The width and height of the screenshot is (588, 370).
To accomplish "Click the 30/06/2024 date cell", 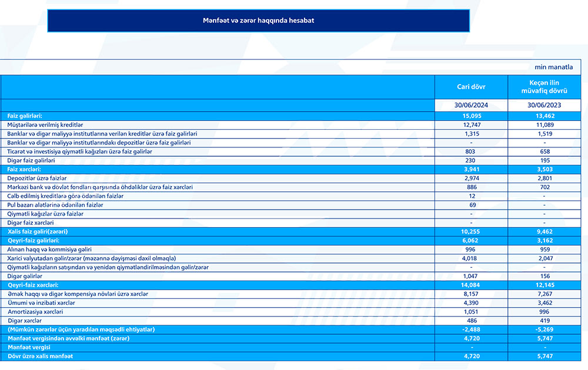I will pyautogui.click(x=472, y=106).
